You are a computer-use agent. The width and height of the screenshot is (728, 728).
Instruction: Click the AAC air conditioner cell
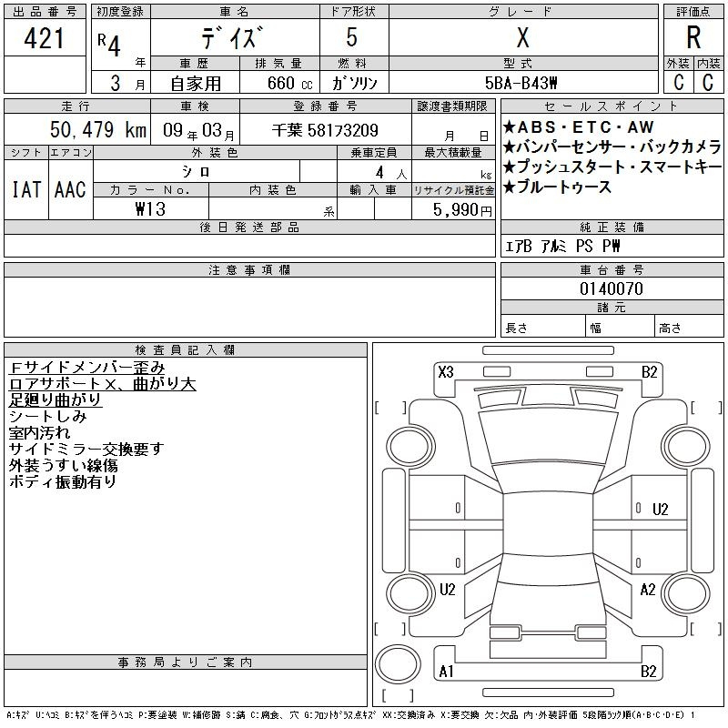point(70,189)
